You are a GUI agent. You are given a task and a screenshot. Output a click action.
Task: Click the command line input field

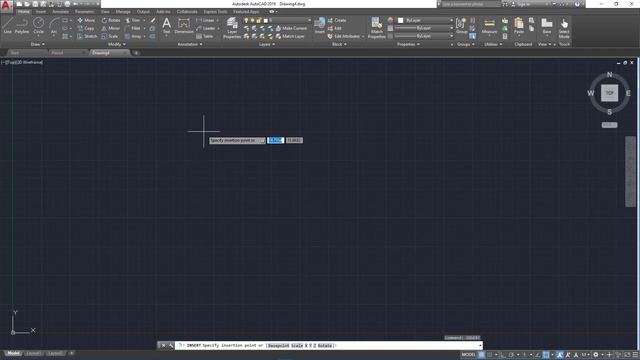329,346
